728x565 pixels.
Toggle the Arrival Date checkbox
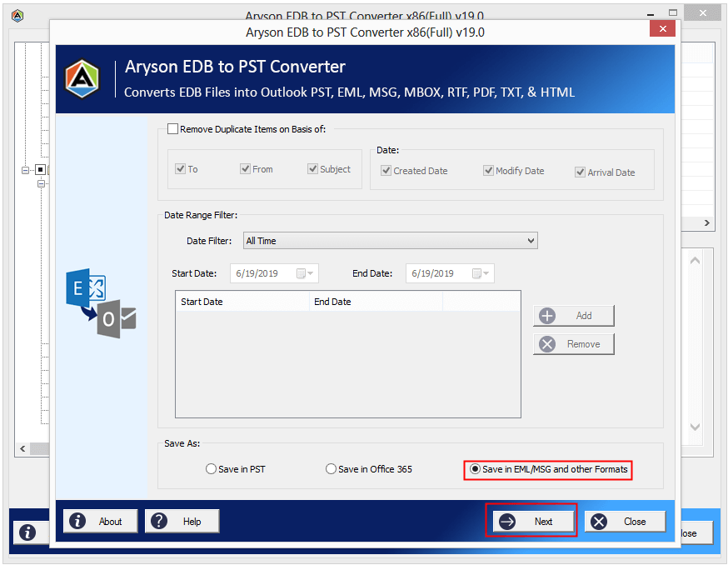click(x=580, y=172)
